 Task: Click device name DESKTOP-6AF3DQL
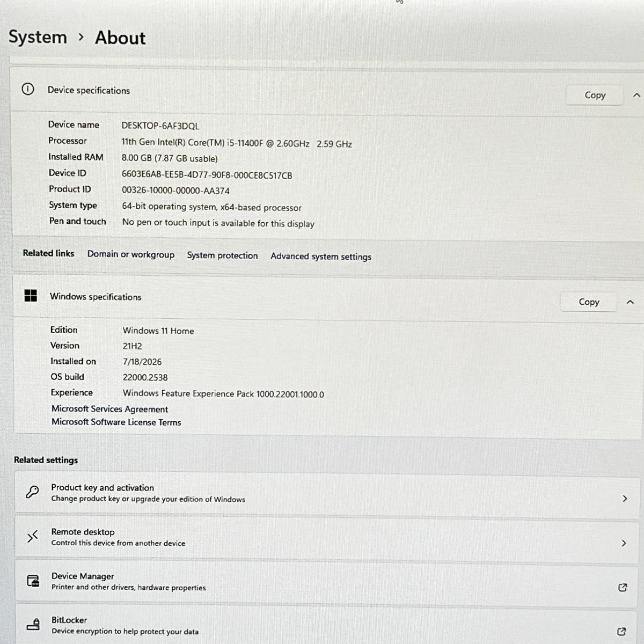pyautogui.click(x=160, y=126)
